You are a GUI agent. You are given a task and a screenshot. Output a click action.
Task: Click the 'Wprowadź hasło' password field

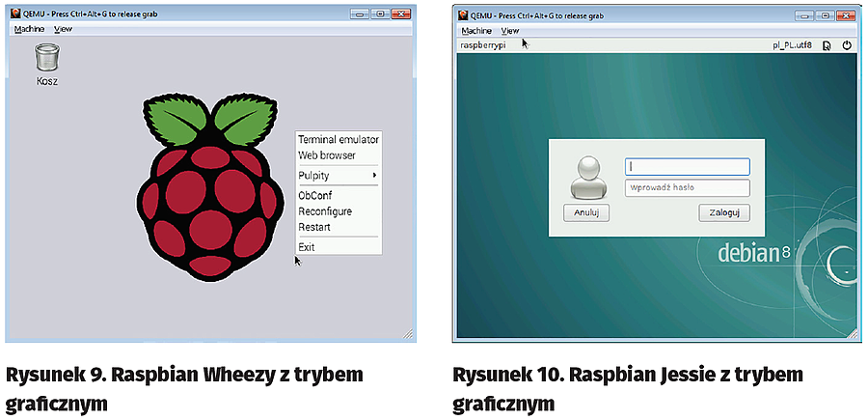(x=687, y=188)
